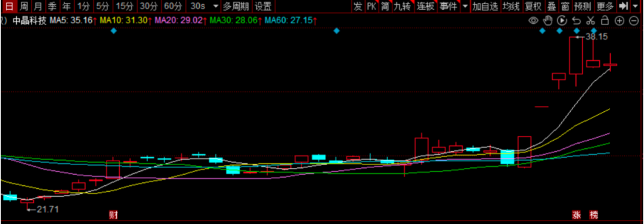Viewport: 644px width, 224px height.
Task: Click the blue diamond marker above the 38.15 high
Action: coord(577,31)
